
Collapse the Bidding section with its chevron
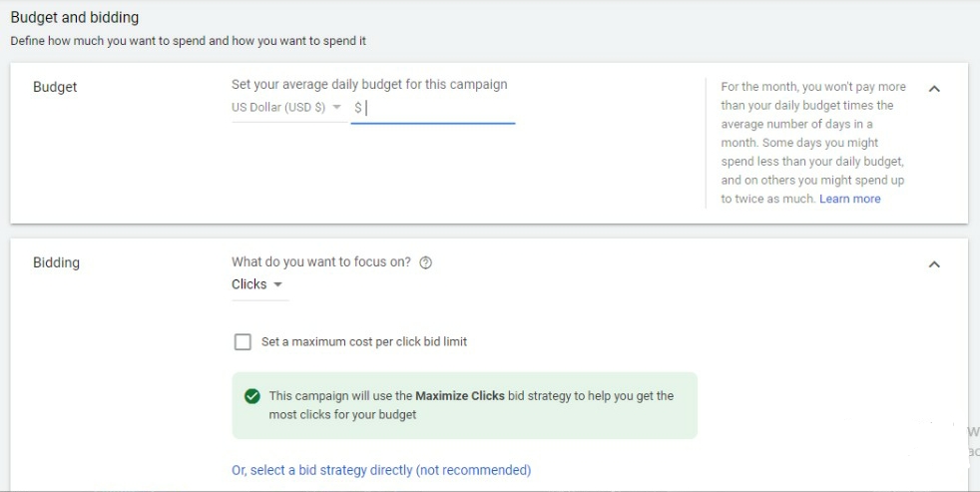coord(934,264)
